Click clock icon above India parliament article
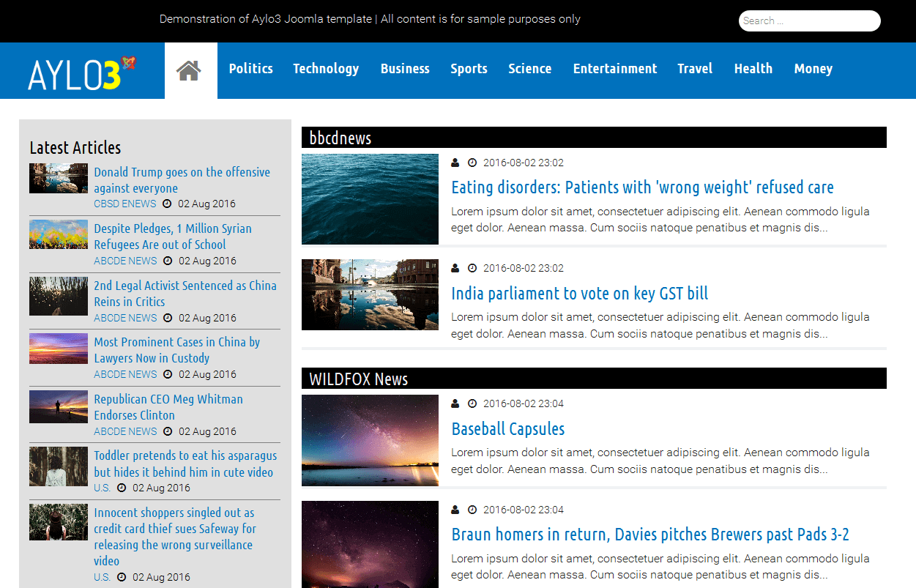The image size is (916, 588). click(472, 268)
